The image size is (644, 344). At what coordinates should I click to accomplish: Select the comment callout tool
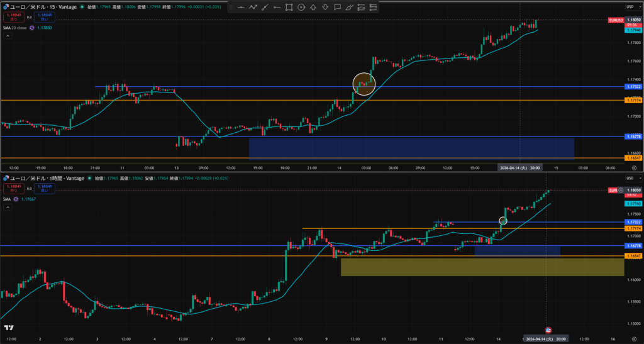(x=338, y=8)
